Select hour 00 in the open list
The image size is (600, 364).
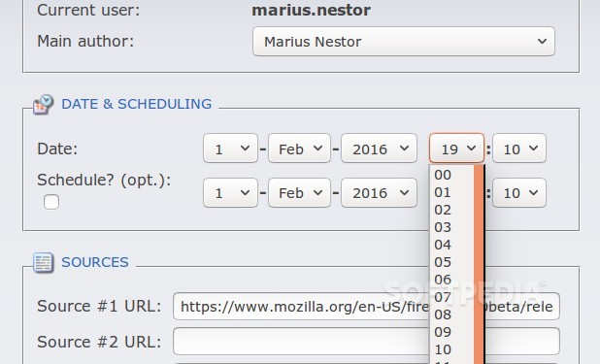451,175
